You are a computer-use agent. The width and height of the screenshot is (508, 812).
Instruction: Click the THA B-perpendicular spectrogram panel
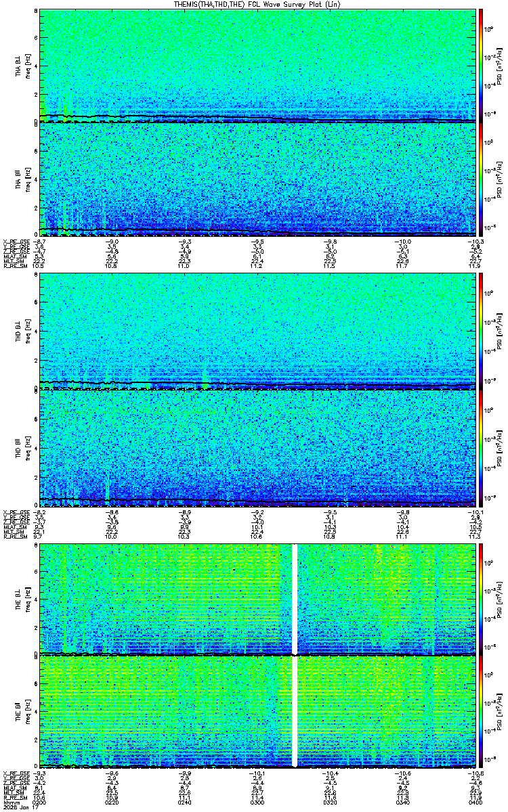(257, 66)
